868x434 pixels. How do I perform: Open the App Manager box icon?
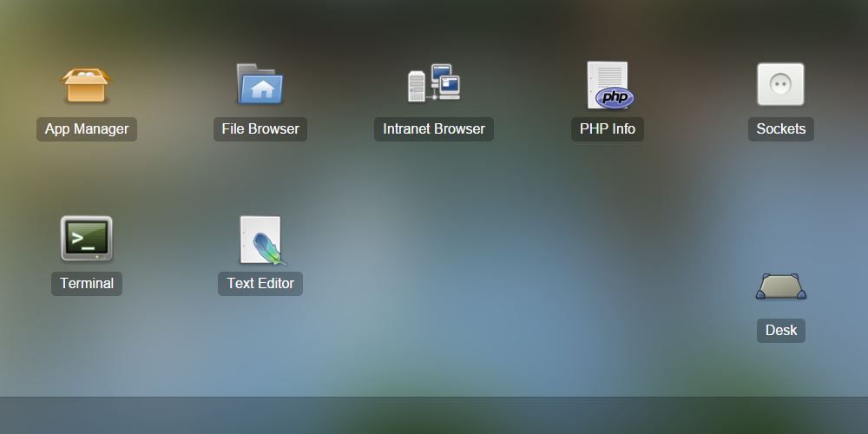point(86,85)
